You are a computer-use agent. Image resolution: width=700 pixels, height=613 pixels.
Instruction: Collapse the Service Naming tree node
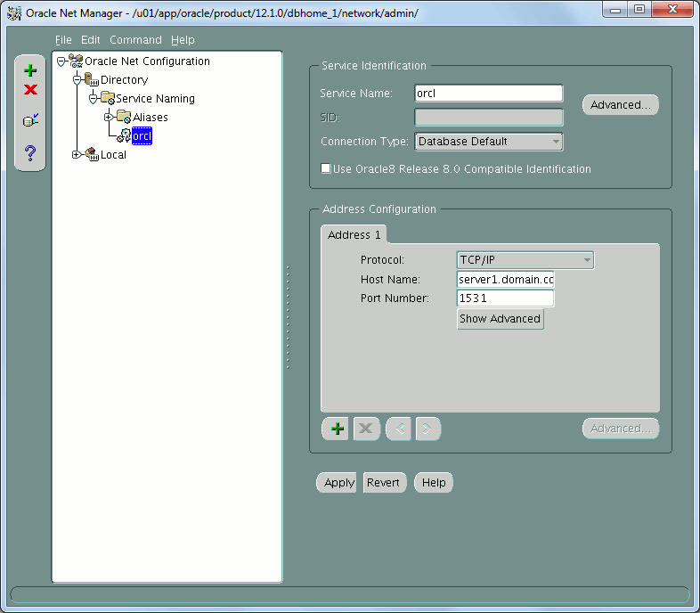click(x=94, y=99)
